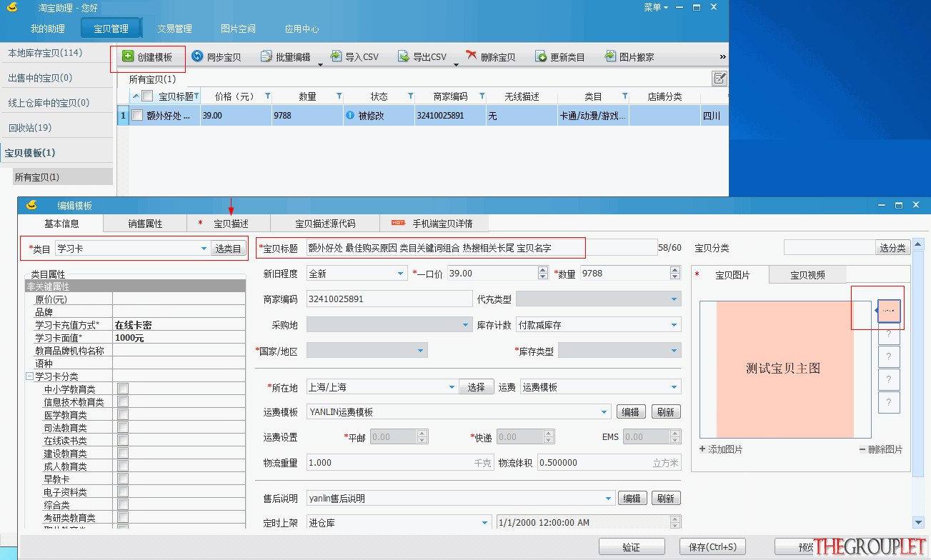Viewport: 931px width, 560px height.
Task: Enable 早教卡 checkbox
Action: pos(123,479)
